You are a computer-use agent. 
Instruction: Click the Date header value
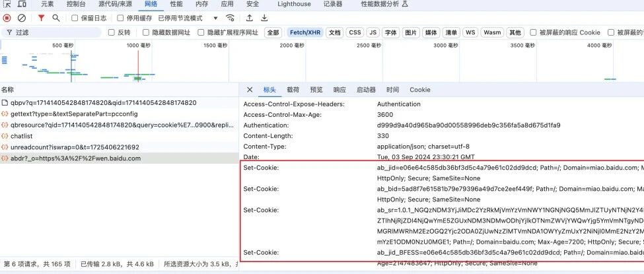425,157
